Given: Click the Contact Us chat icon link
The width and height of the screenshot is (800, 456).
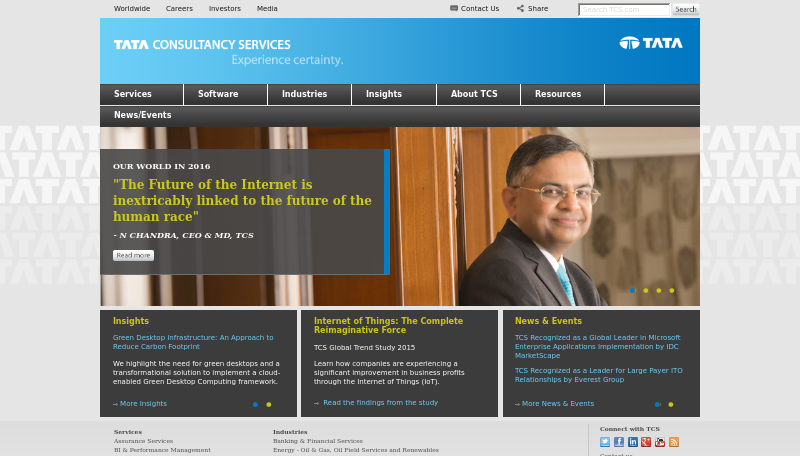Looking at the screenshot, I should point(474,9).
